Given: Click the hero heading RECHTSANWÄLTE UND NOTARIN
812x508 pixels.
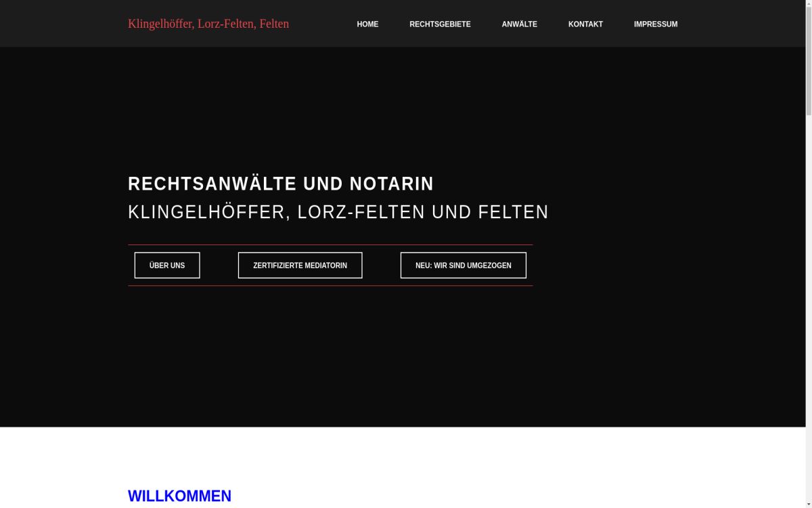Looking at the screenshot, I should 281,183.
